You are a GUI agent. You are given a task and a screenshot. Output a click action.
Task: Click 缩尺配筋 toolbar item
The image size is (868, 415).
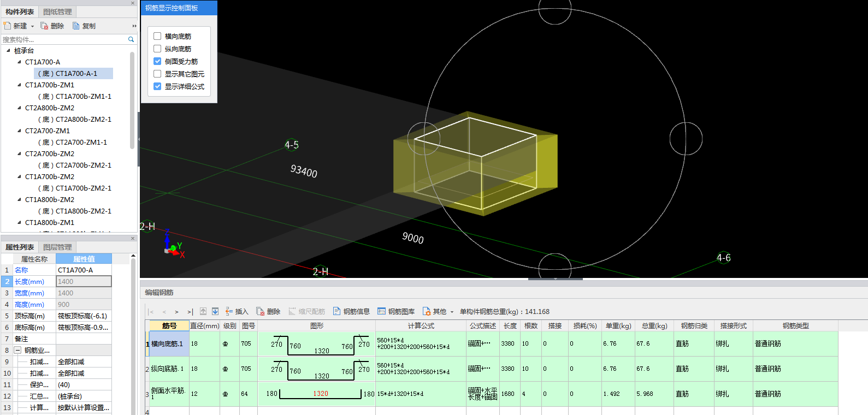307,311
